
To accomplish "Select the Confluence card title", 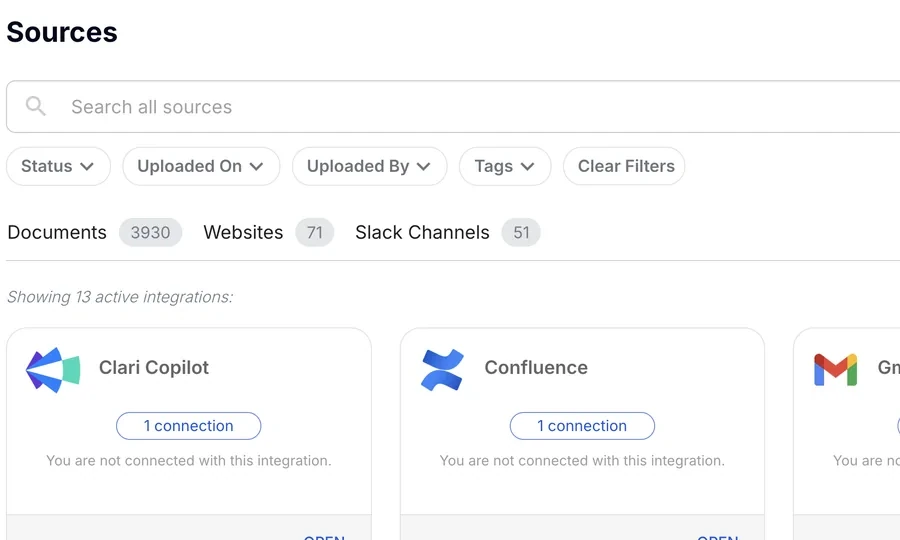I will 536,367.
